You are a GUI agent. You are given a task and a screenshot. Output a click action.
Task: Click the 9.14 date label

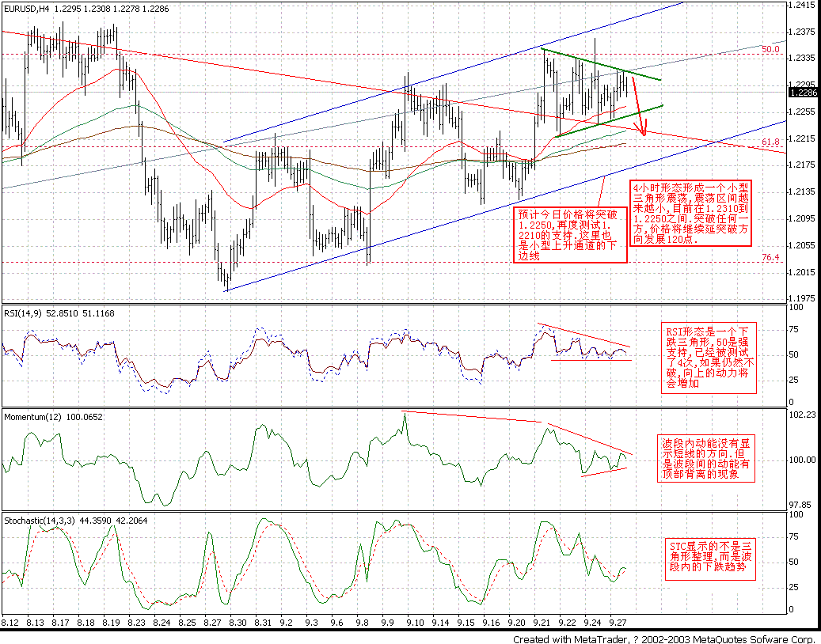440,622
